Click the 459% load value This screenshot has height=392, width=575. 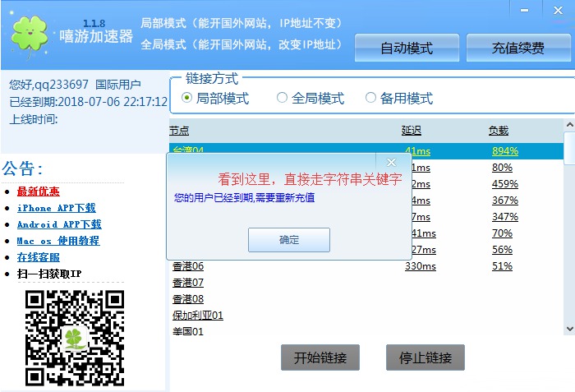point(505,184)
